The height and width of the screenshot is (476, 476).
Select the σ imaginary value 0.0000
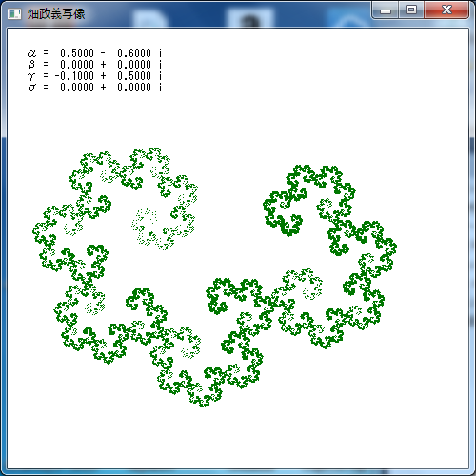tap(134, 88)
